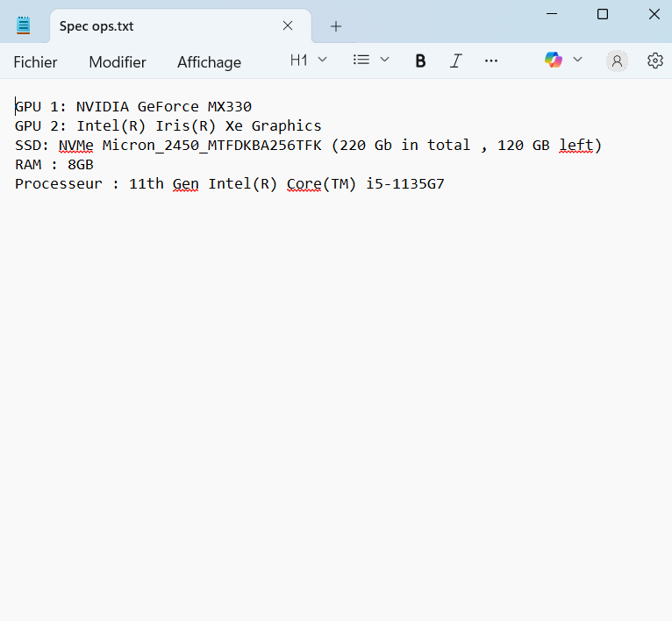672x621 pixels.
Task: Add a new tab with plus button
Action: 336,26
